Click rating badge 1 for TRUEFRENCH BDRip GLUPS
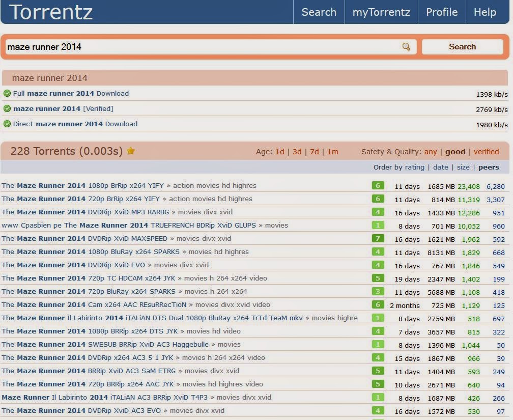 click(x=378, y=225)
